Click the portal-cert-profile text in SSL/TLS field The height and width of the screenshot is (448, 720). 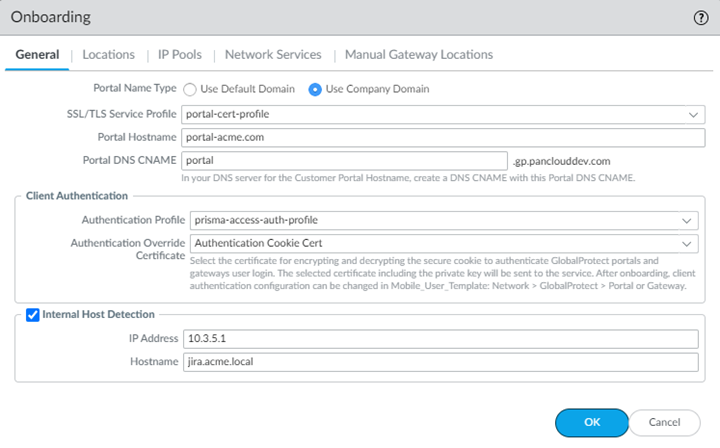click(228, 114)
